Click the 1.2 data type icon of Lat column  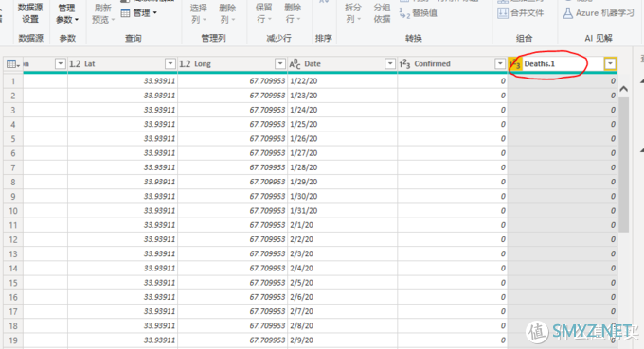click(x=75, y=64)
